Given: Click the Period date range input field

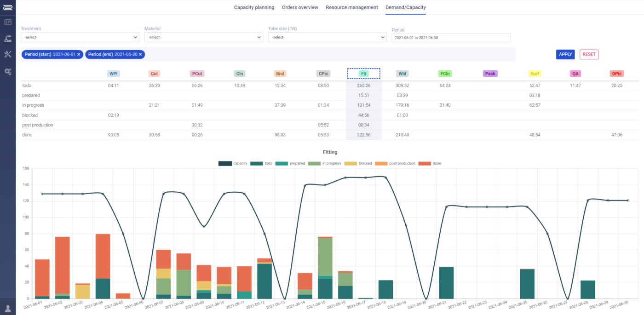Looking at the screenshot, I should pos(451,38).
